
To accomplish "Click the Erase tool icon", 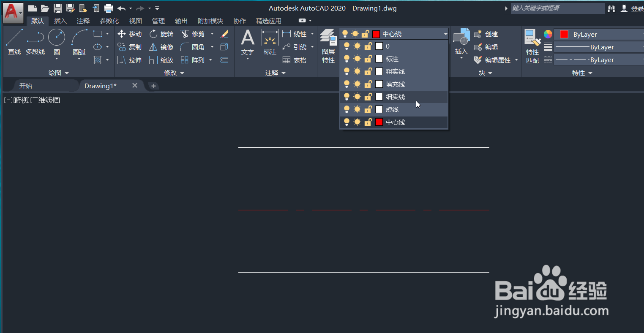I will click(x=224, y=34).
